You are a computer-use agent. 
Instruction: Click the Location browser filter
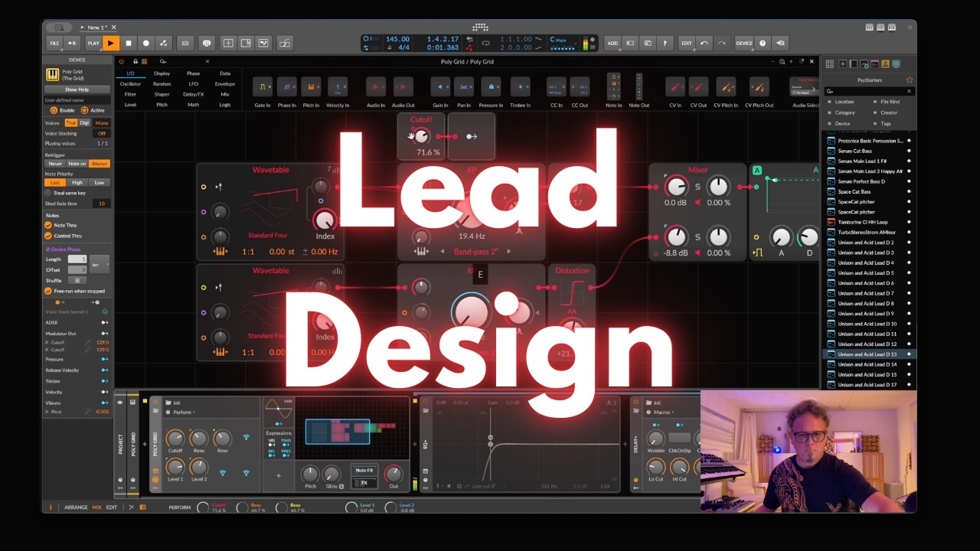click(x=844, y=102)
